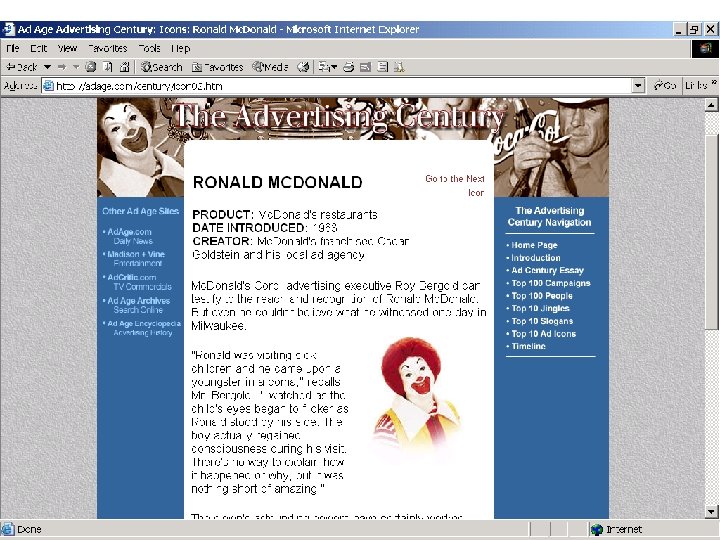Open the Madison + Vine link

pos(136,259)
